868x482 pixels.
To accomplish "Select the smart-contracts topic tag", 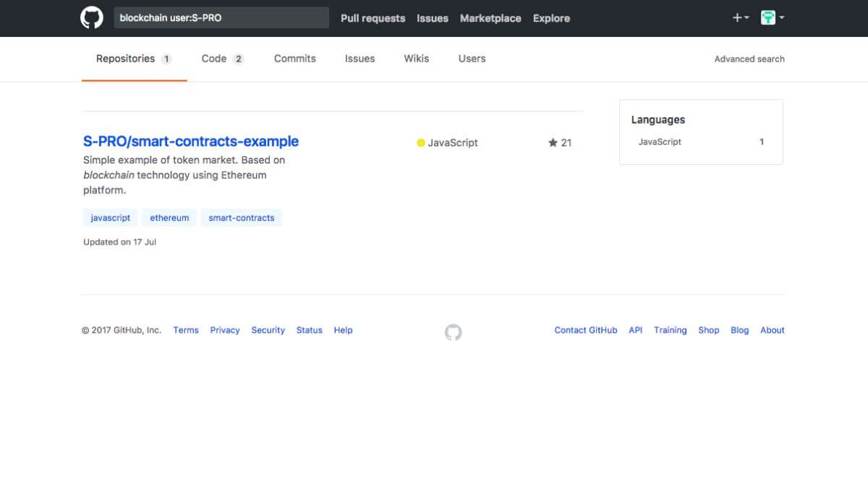I will pos(241,218).
